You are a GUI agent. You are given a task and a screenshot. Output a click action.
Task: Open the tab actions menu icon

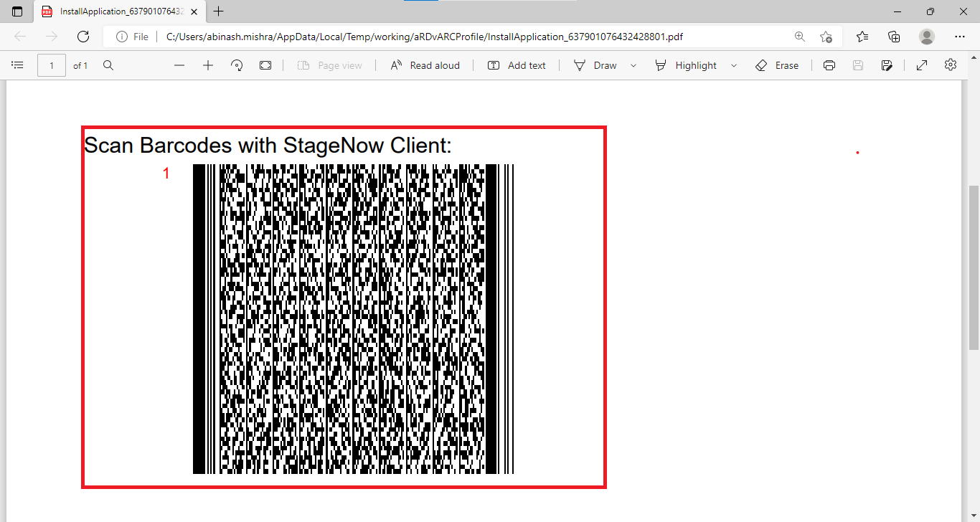click(17, 11)
